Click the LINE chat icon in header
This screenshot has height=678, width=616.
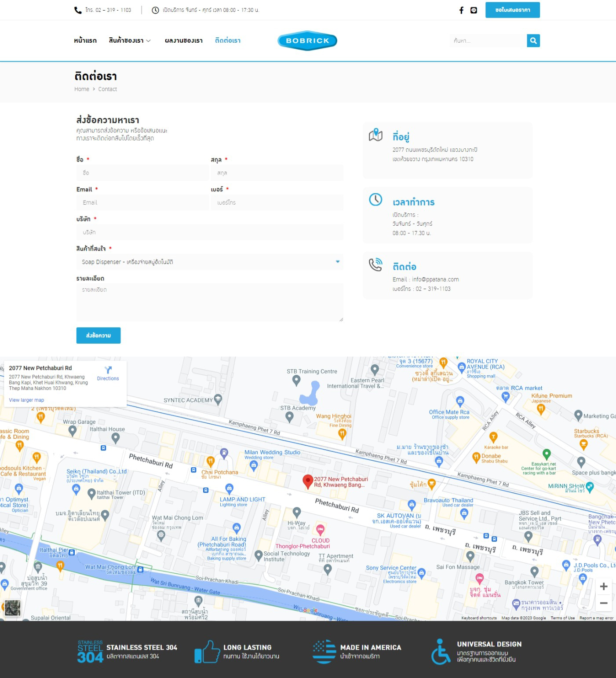474,10
